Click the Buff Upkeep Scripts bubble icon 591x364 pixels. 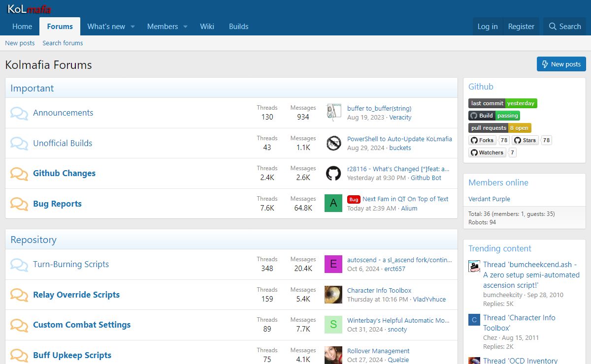[19, 356]
